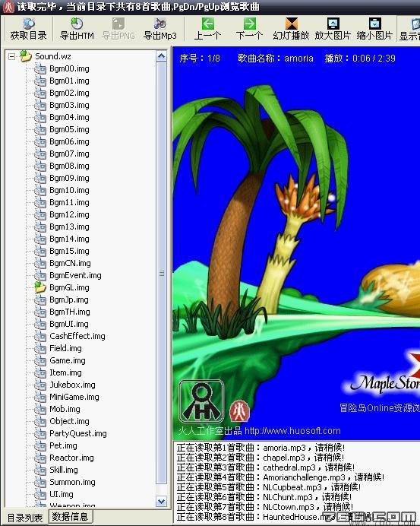
Task: Select Skill.img in the tree
Action: pyautogui.click(x=64, y=470)
